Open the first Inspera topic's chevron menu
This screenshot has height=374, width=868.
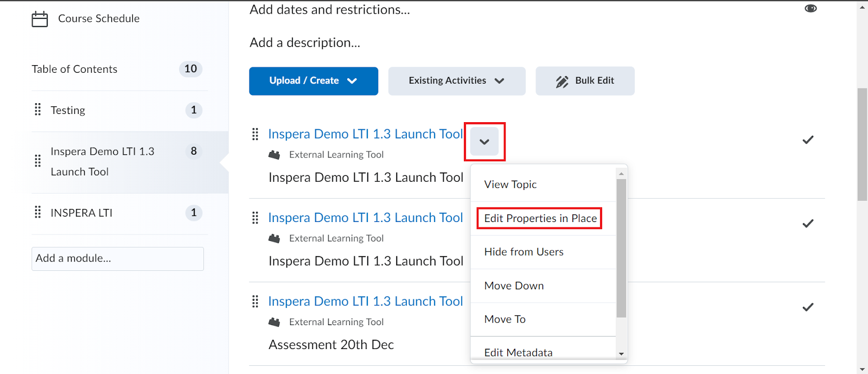[484, 142]
